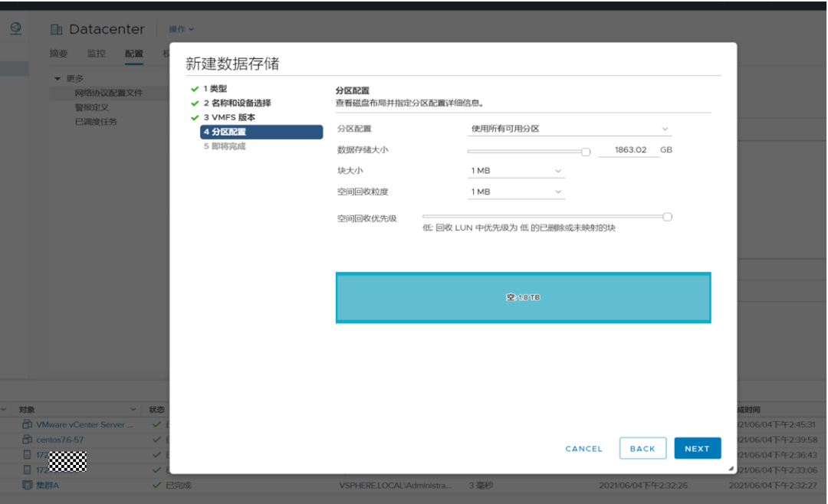Image resolution: width=828 pixels, height=504 pixels.
Task: Open the 操作 actions dropdown
Action: [181, 29]
